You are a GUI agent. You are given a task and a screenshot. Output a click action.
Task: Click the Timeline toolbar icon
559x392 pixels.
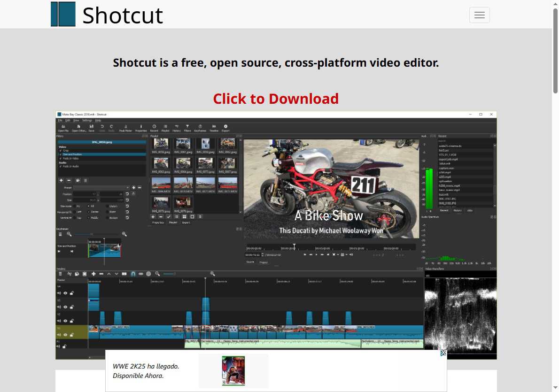[x=214, y=128]
